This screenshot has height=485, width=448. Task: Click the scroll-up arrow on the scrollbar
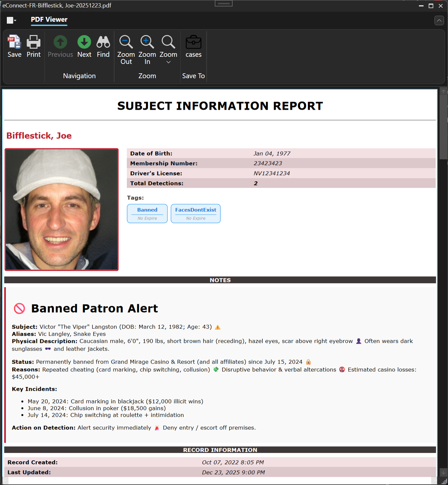(x=443, y=91)
